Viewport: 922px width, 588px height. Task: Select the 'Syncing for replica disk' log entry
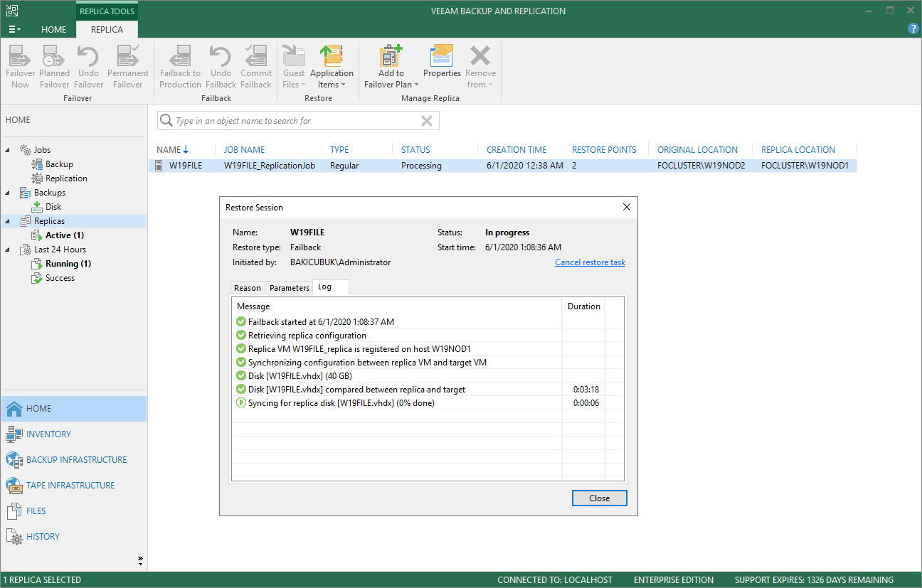click(428, 403)
